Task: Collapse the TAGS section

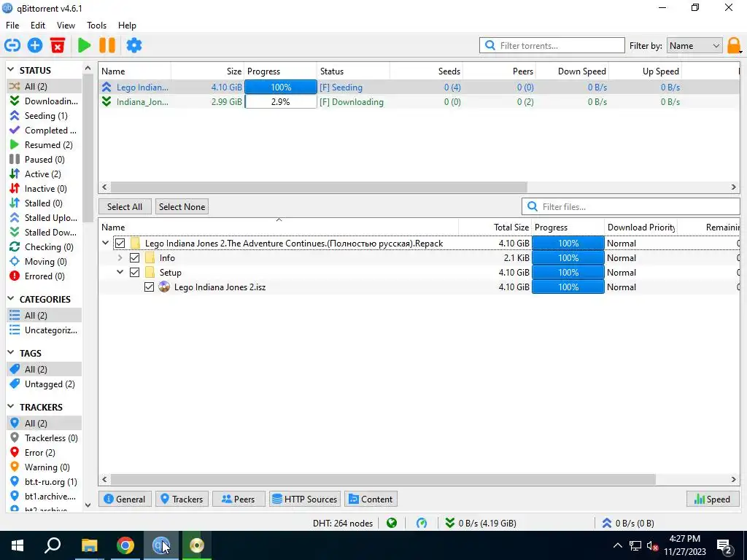Action: point(11,353)
